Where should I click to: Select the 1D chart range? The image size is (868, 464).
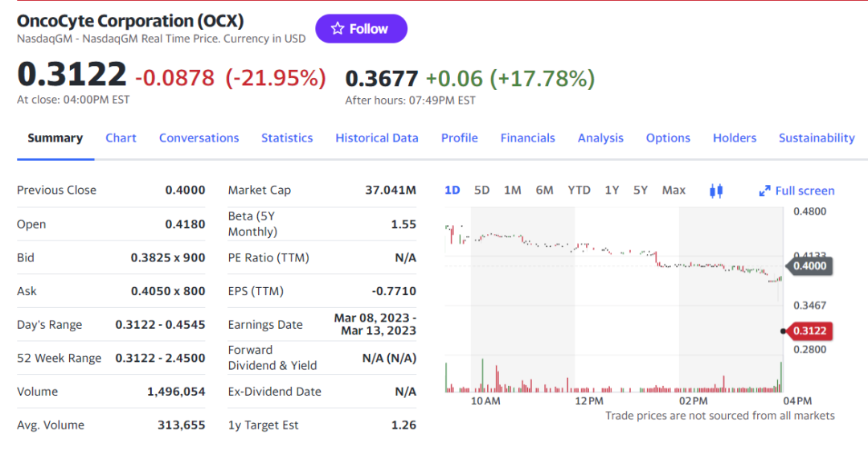click(452, 190)
